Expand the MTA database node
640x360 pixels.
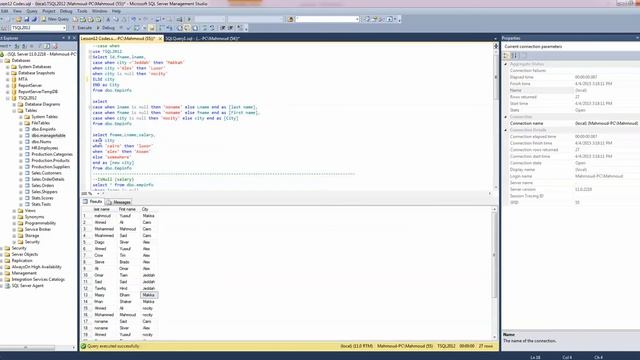coord(8,79)
